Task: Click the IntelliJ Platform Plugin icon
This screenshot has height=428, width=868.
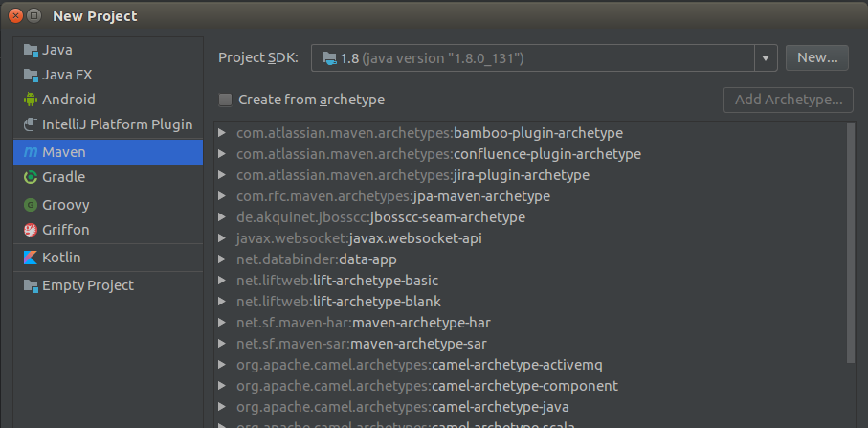Action: pyautogui.click(x=31, y=124)
